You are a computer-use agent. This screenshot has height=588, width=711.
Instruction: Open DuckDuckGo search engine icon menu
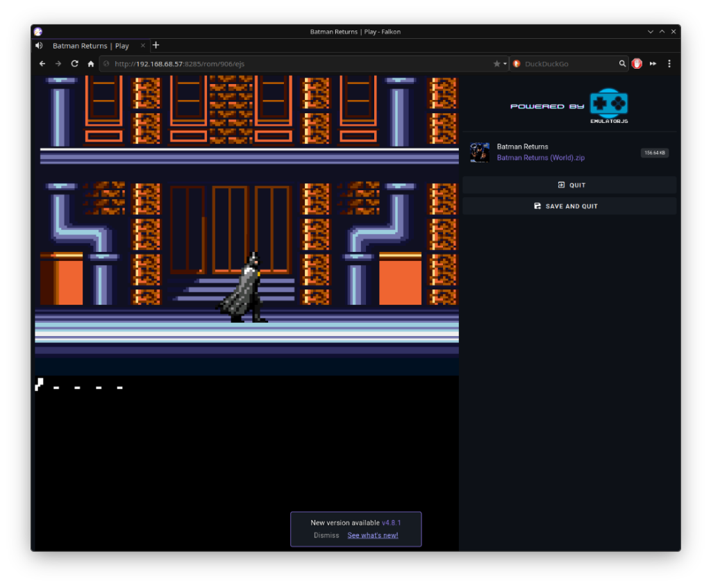[x=517, y=64]
